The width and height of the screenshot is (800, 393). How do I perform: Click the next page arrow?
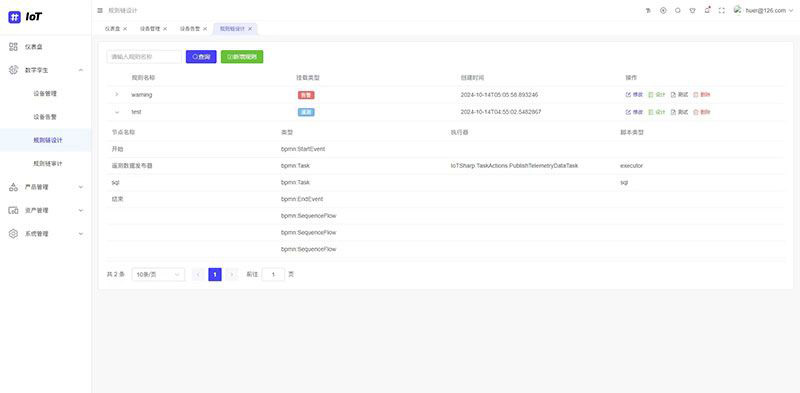click(x=232, y=275)
